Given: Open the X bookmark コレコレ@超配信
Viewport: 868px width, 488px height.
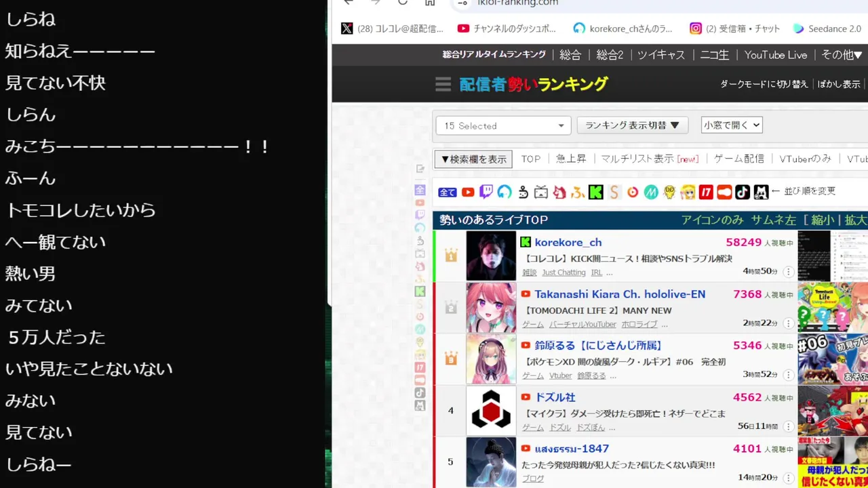Looking at the screenshot, I should [x=392, y=28].
